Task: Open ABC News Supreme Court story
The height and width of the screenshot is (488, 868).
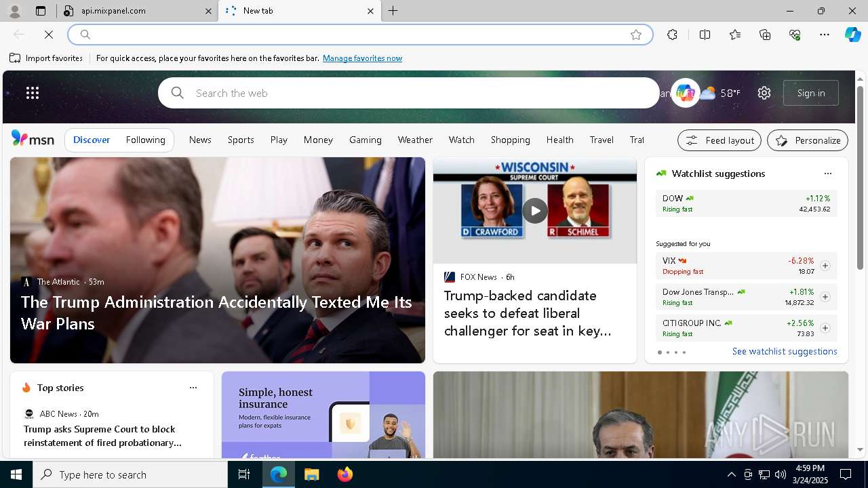Action: coord(102,436)
